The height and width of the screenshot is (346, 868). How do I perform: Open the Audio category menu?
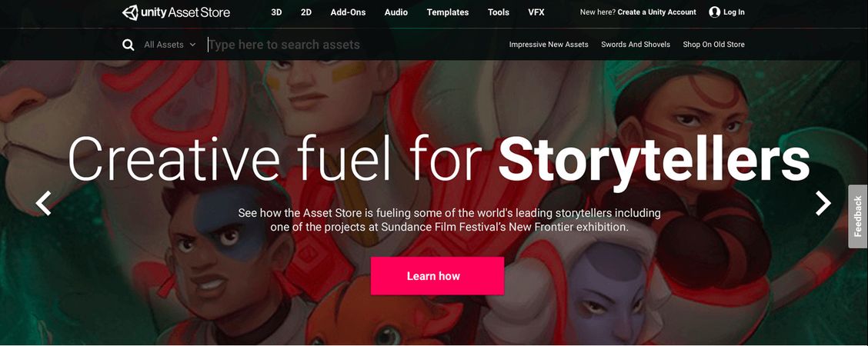[x=396, y=12]
